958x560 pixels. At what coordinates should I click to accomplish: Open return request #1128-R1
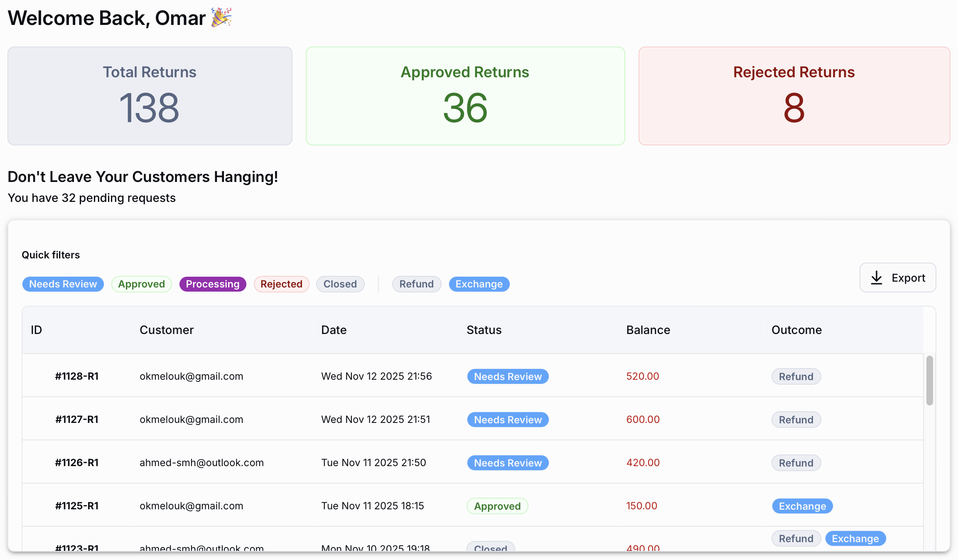click(x=77, y=376)
